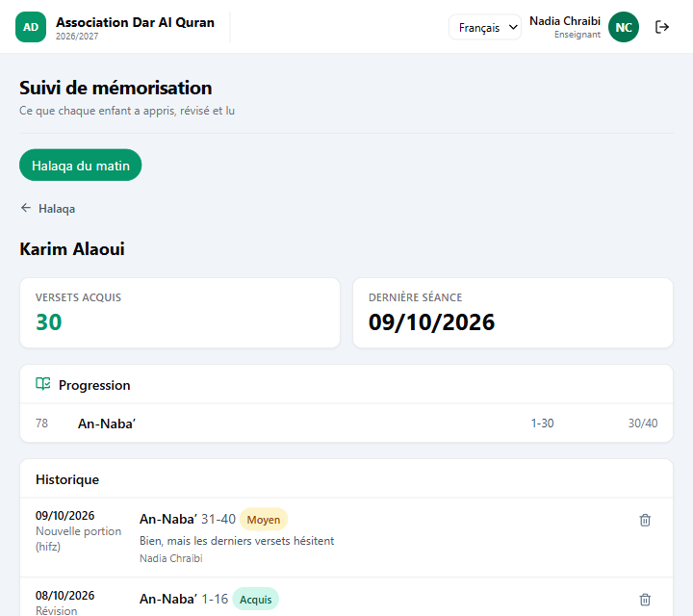Click the An-Naba' 31-40 entry title
Viewport: 693px width, 616px height.
pos(188,519)
